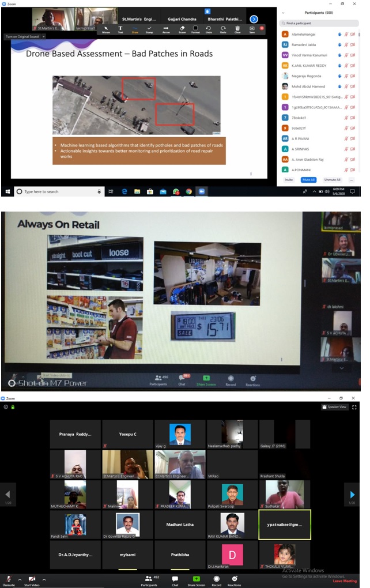Show next video thumbnails with blue arrow
This screenshot has width=370, height=588.
tap(254, 19)
